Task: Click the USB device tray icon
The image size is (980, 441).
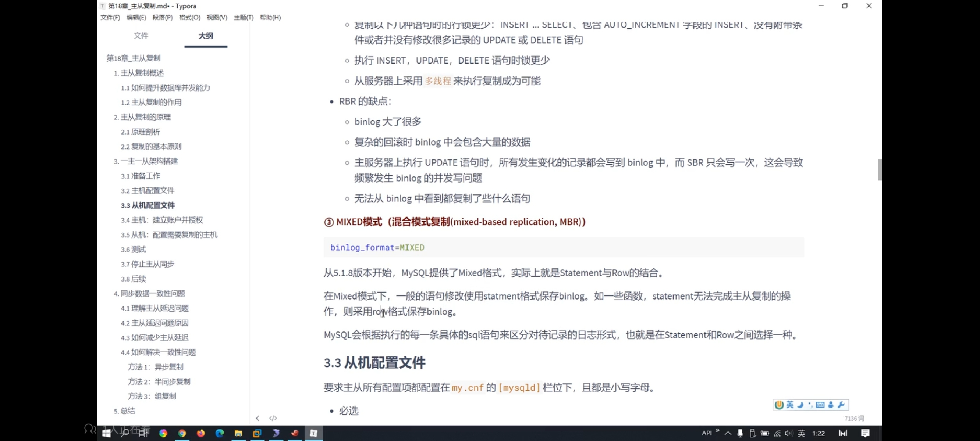Action: 752,433
